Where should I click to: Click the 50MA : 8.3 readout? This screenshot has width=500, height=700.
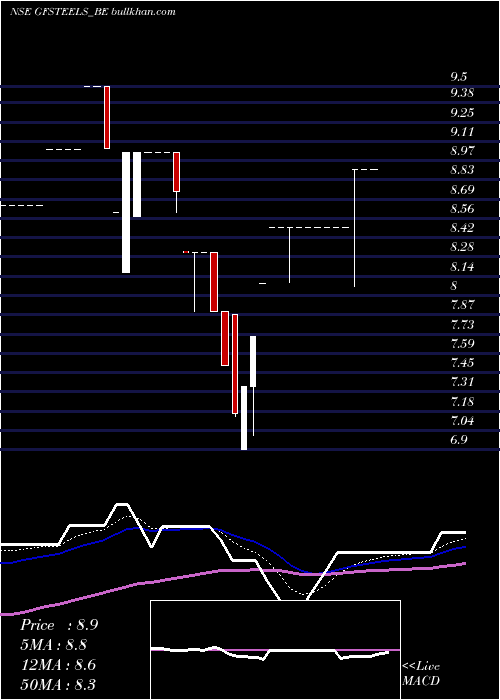58,684
